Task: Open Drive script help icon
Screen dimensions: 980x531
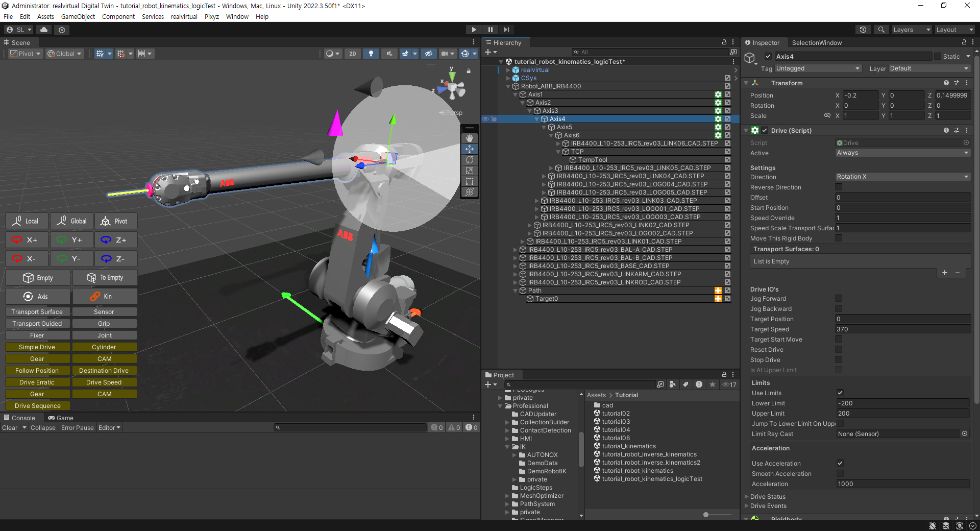Action: 946,131
